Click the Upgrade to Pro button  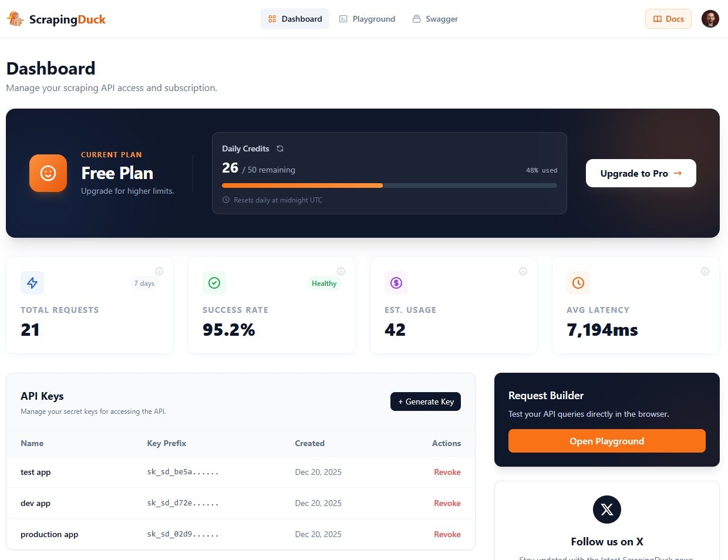click(641, 173)
